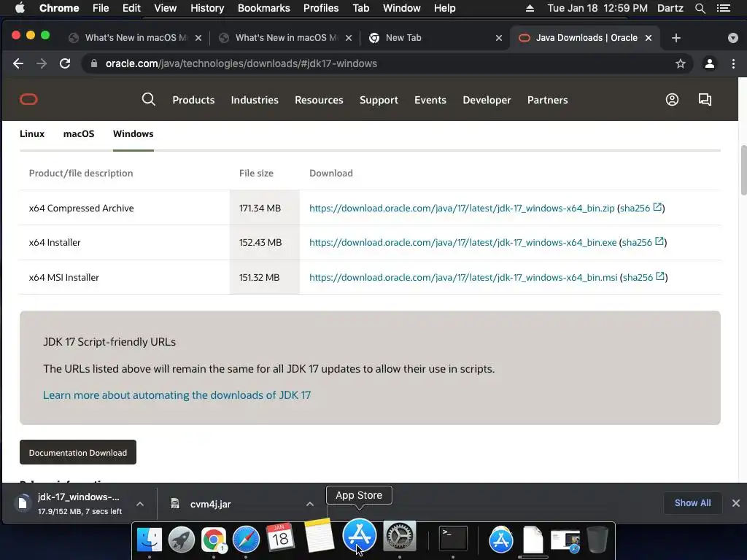Switch to the New Tab browser tab

point(435,38)
